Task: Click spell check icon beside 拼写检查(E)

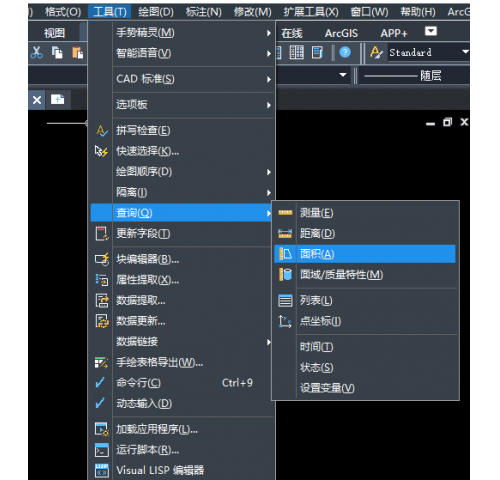Action: pyautogui.click(x=102, y=131)
